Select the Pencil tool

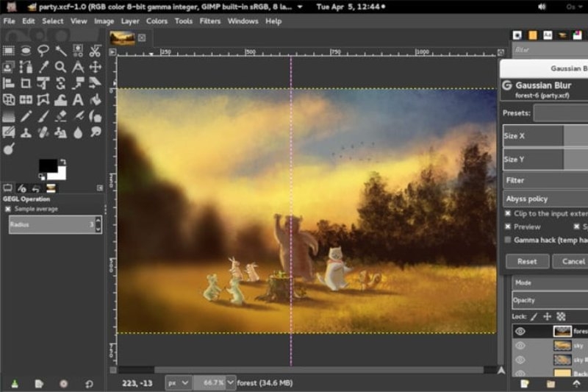click(26, 116)
